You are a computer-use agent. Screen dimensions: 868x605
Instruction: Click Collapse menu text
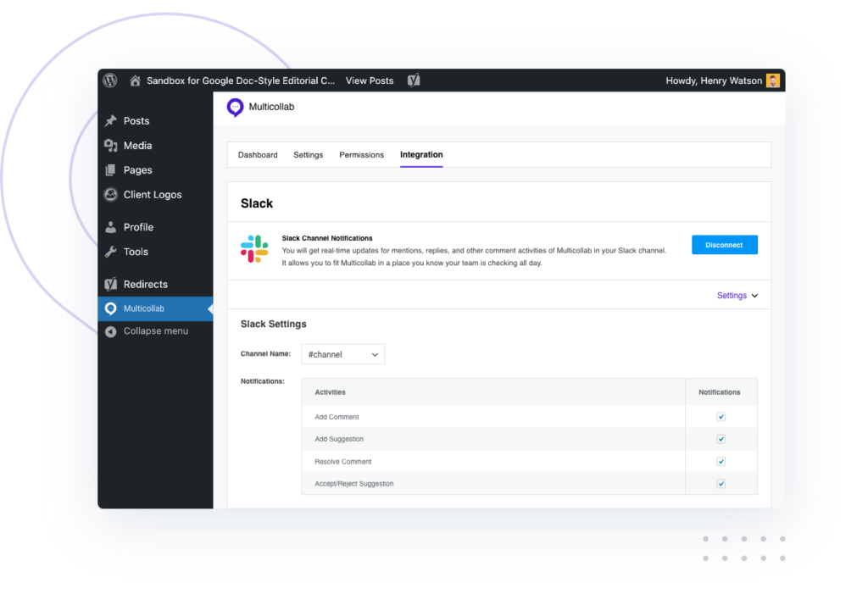tap(156, 331)
